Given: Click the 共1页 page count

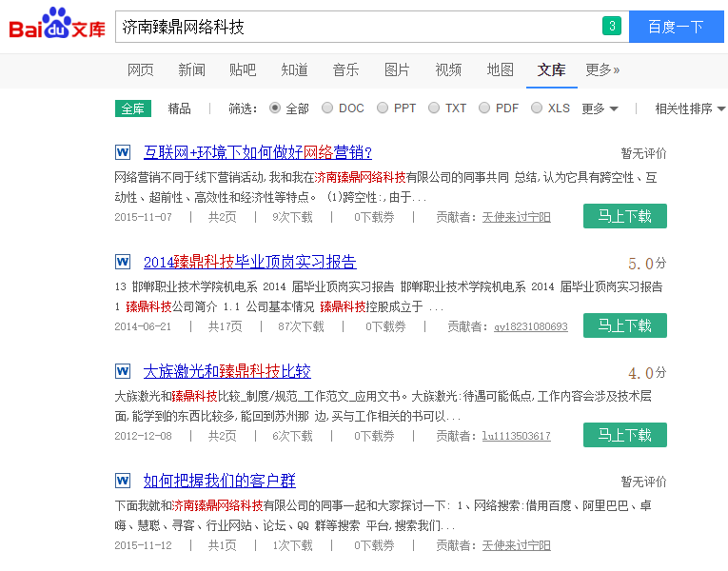Looking at the screenshot, I should click(223, 545).
